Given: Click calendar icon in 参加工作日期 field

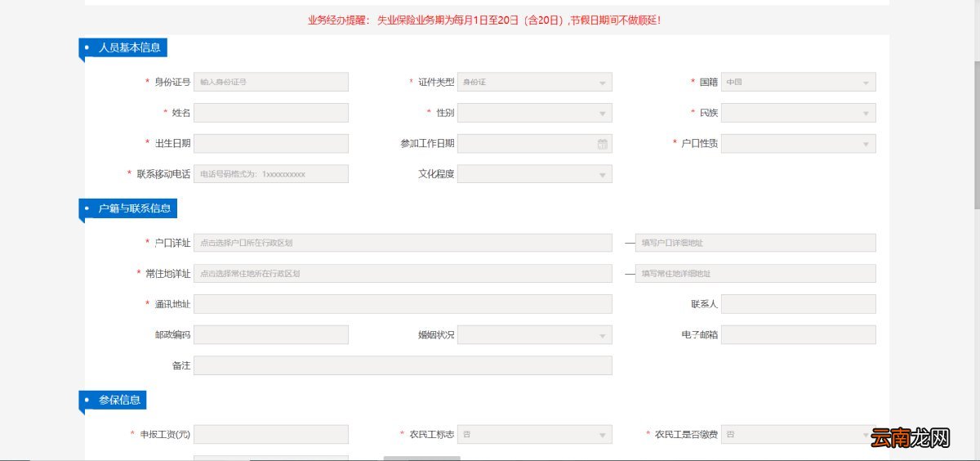Looking at the screenshot, I should pyautogui.click(x=603, y=144).
